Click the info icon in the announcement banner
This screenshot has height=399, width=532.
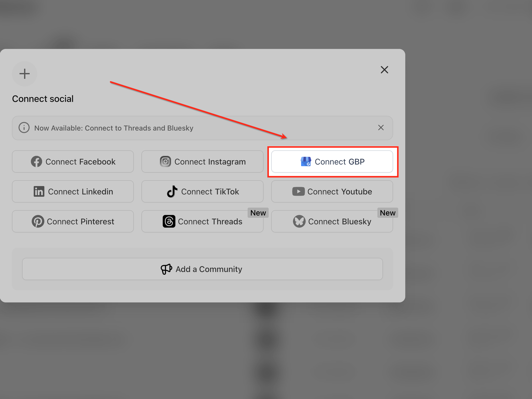click(x=24, y=128)
